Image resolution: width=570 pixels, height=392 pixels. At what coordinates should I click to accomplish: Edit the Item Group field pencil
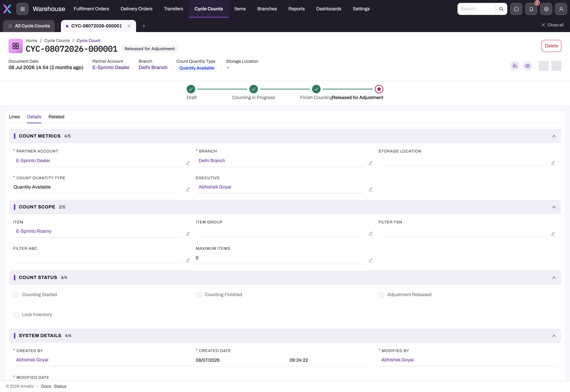click(x=371, y=234)
